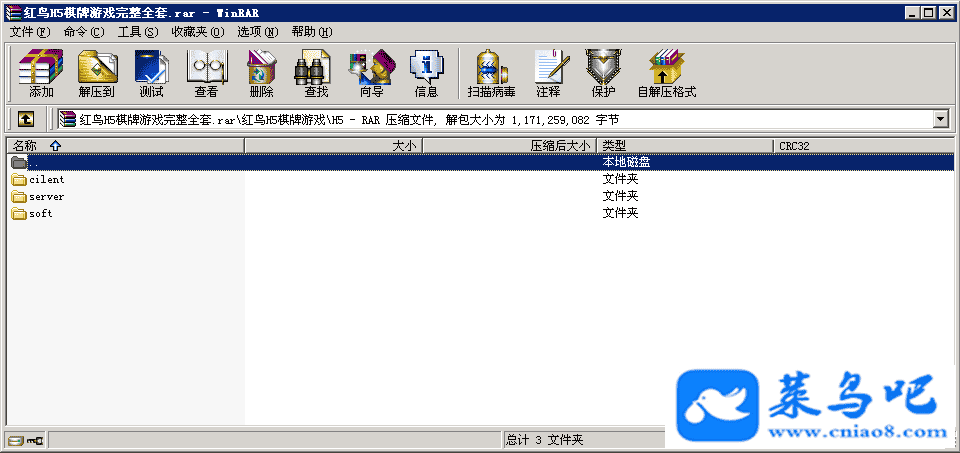Click 文件夹 type in server row
Image resolution: width=960 pixels, height=453 pixels.
click(620, 197)
